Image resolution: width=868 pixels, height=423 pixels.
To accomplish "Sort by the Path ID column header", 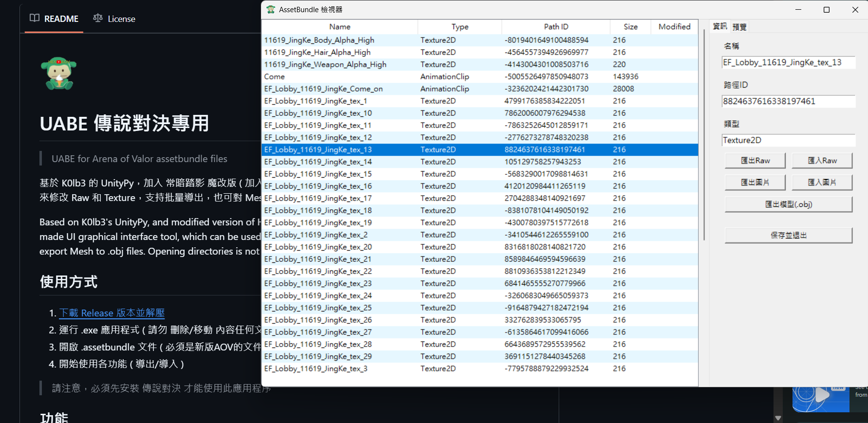I will click(556, 27).
